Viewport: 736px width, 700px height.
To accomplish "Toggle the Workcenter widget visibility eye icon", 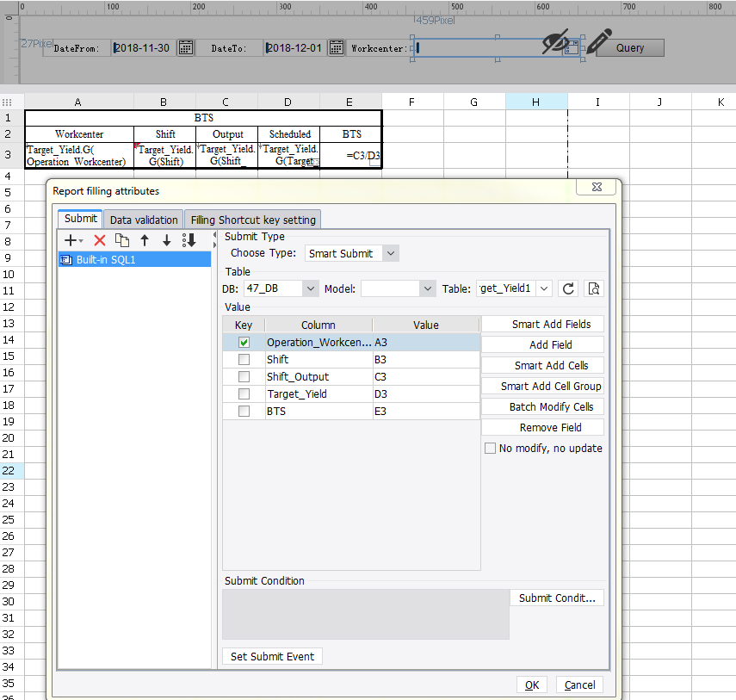I will pos(556,42).
